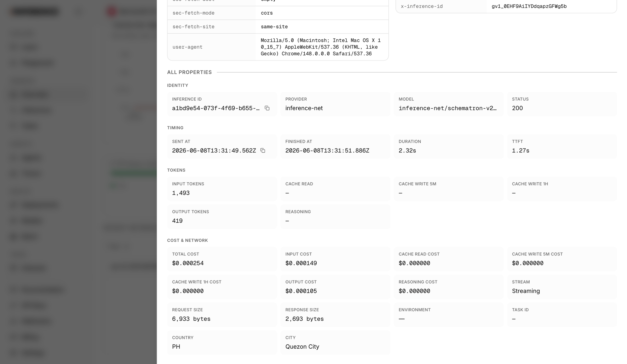Select the inference ID a1bd9e54-073f-4f69-b655 text

[x=216, y=108]
